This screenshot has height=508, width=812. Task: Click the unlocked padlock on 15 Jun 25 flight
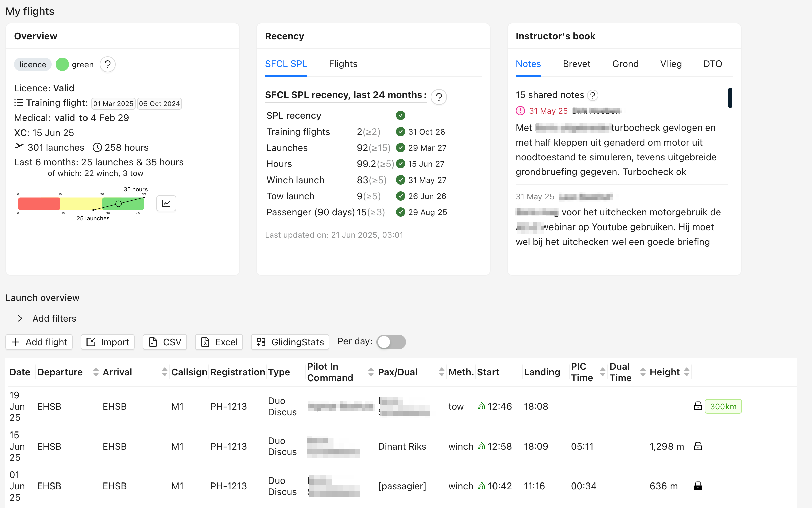(698, 446)
